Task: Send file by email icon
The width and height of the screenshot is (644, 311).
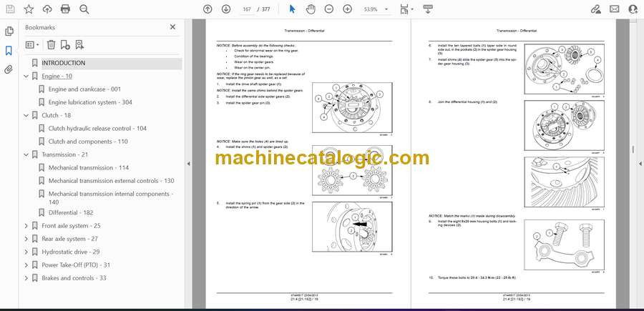Action: (x=615, y=9)
